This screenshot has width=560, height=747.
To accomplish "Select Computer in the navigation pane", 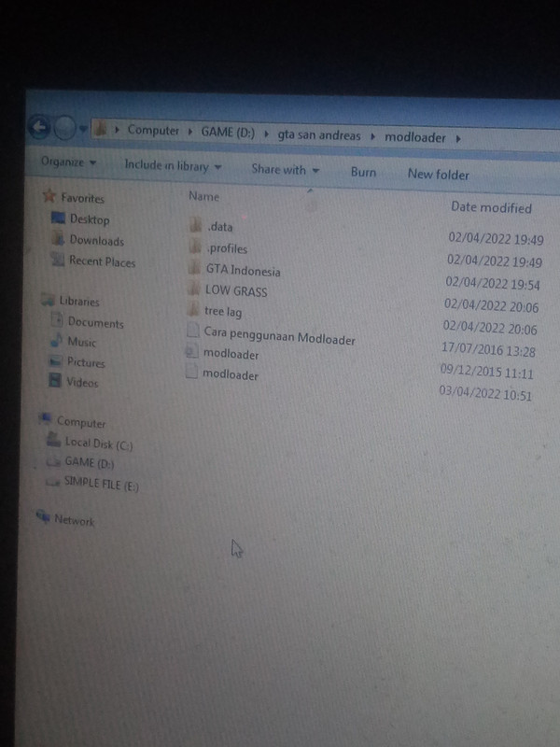I will 81,422.
